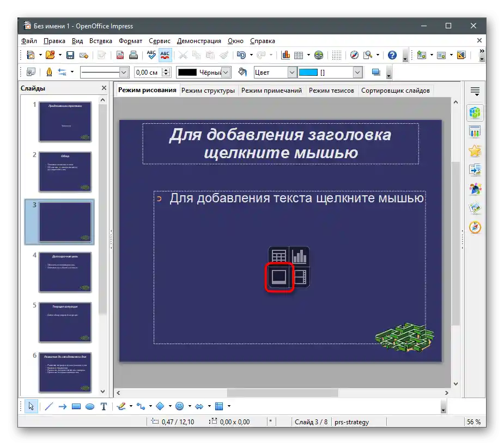Click the Hyperlink globe icon

point(319,55)
